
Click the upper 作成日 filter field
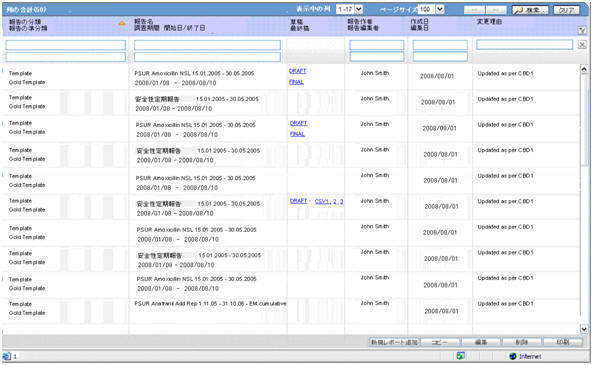pos(440,45)
